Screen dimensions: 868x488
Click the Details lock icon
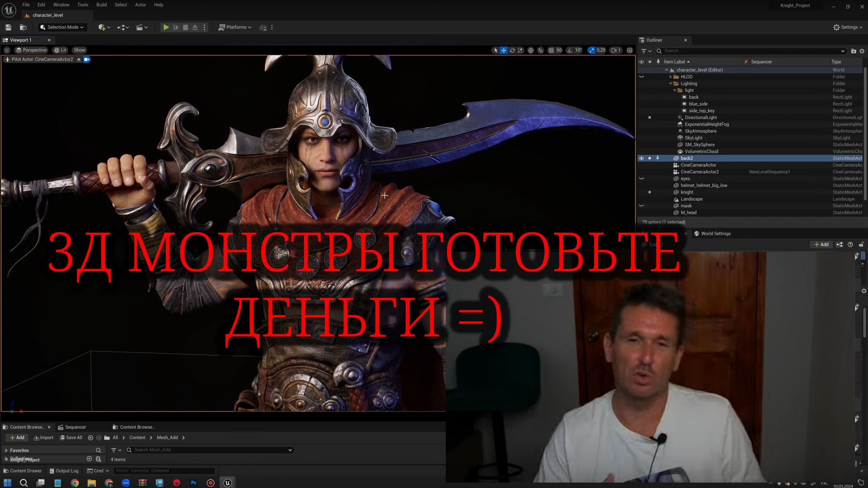[x=861, y=244]
